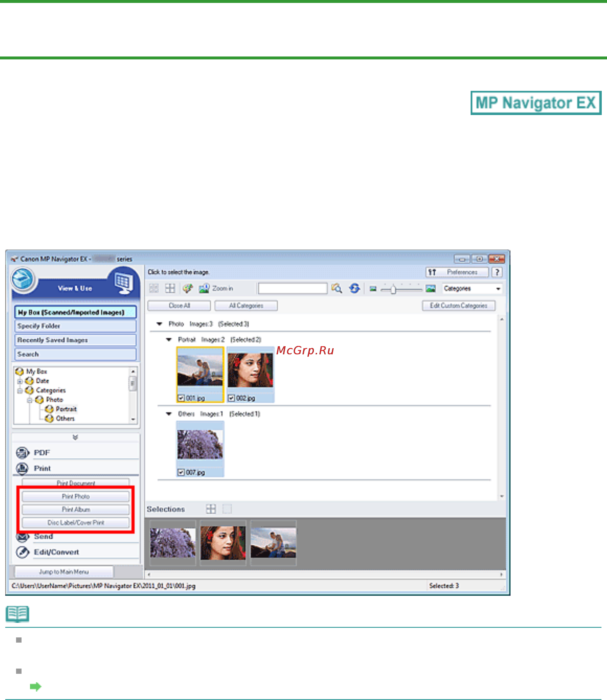The image size is (607, 700).
Task: Click the PDF round icon in task list
Action: click(x=23, y=452)
